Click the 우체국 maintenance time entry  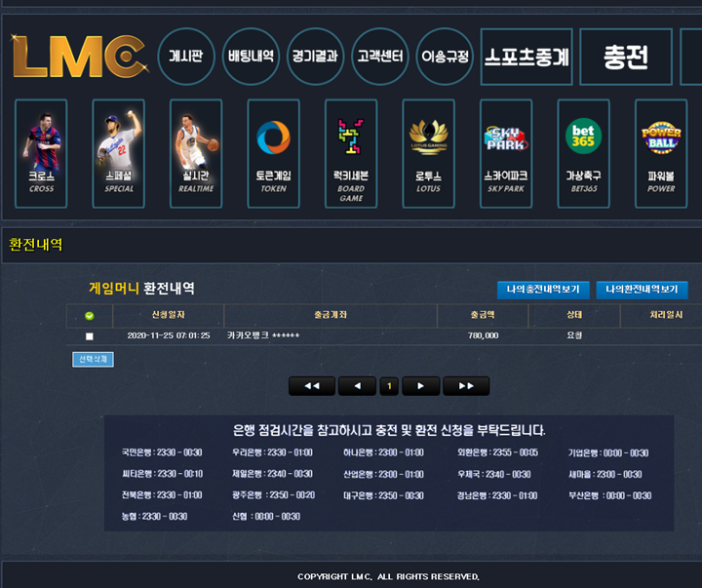click(x=493, y=474)
